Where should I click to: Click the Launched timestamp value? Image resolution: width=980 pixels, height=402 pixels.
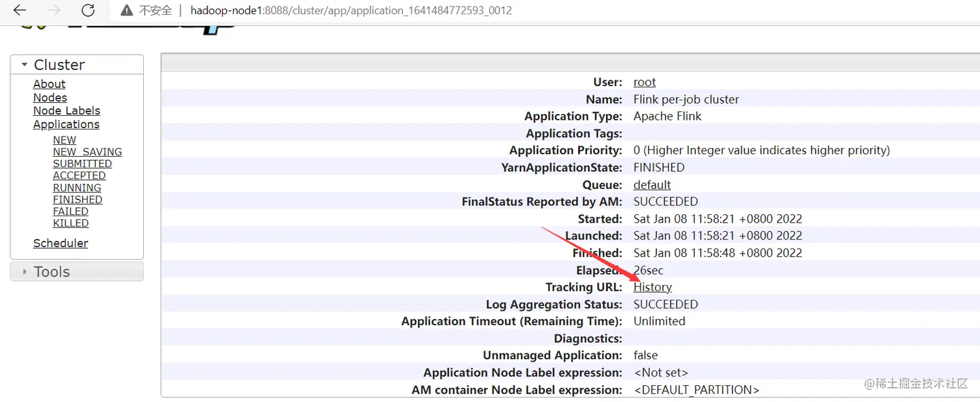tap(717, 236)
